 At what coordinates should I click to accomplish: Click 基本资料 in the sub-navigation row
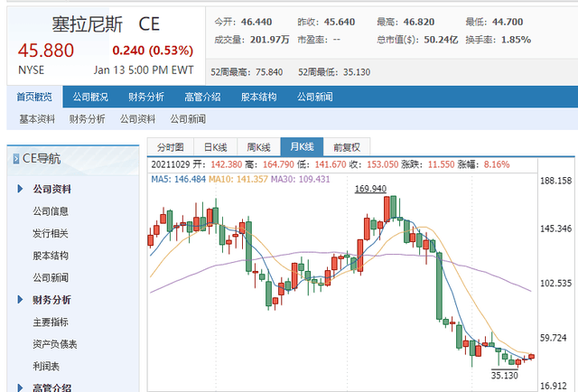(37, 118)
